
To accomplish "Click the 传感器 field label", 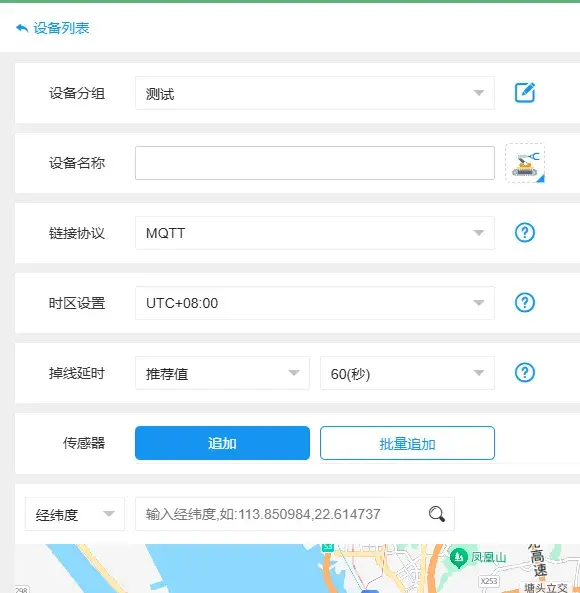I will tap(84, 443).
